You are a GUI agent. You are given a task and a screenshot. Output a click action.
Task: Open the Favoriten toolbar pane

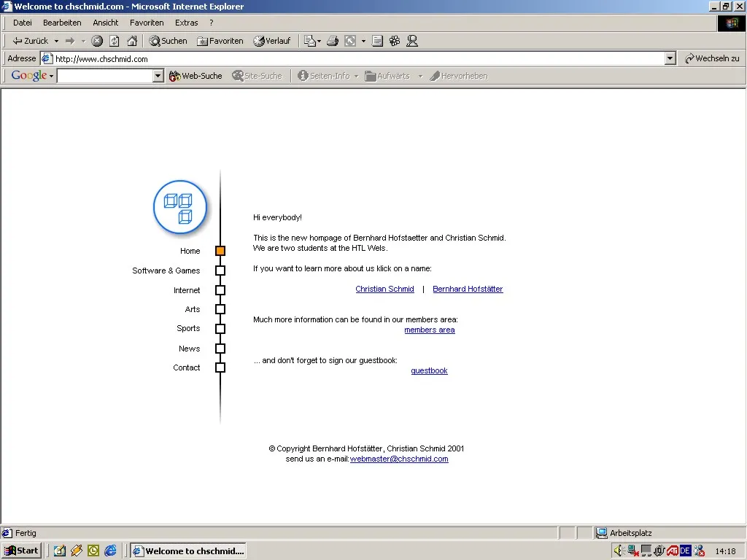pyautogui.click(x=220, y=41)
